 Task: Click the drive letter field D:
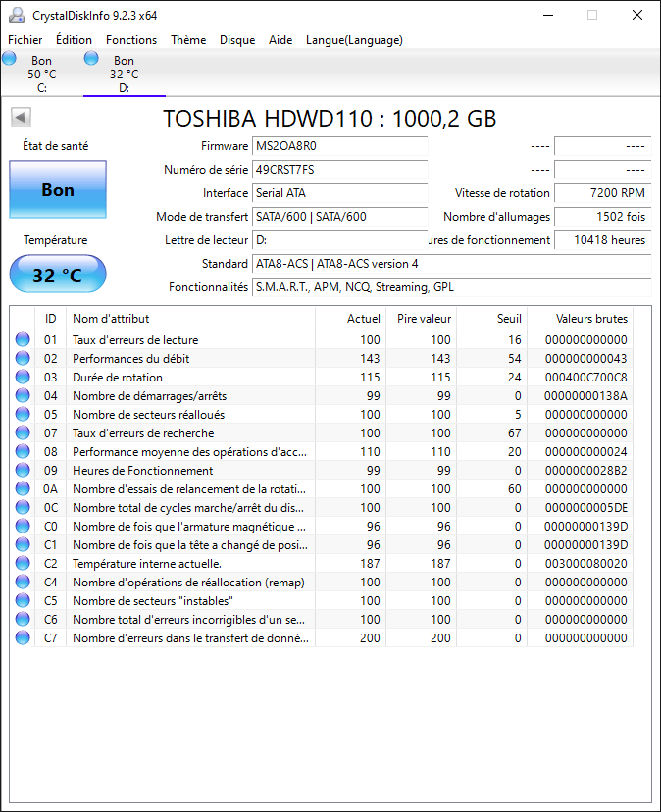340,240
